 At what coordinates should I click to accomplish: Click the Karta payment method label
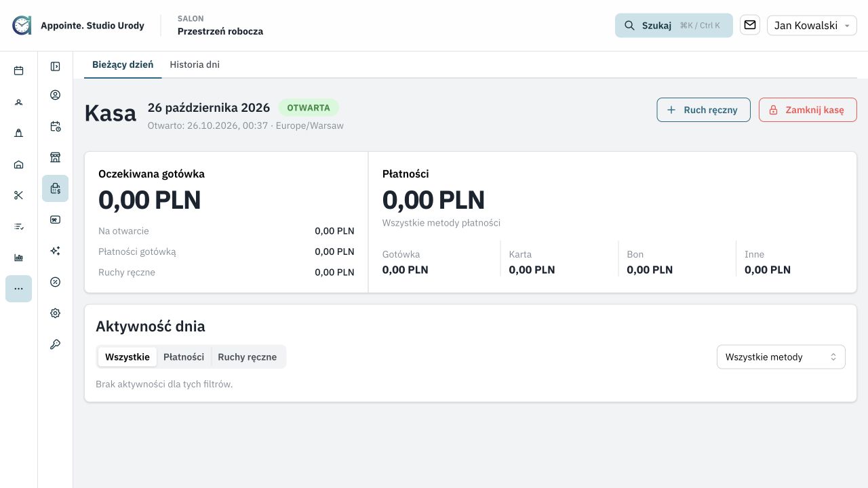[520, 254]
